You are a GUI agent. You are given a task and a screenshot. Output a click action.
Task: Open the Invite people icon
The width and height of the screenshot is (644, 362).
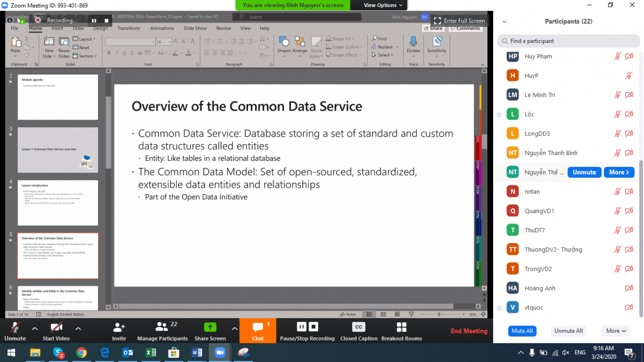119,327
